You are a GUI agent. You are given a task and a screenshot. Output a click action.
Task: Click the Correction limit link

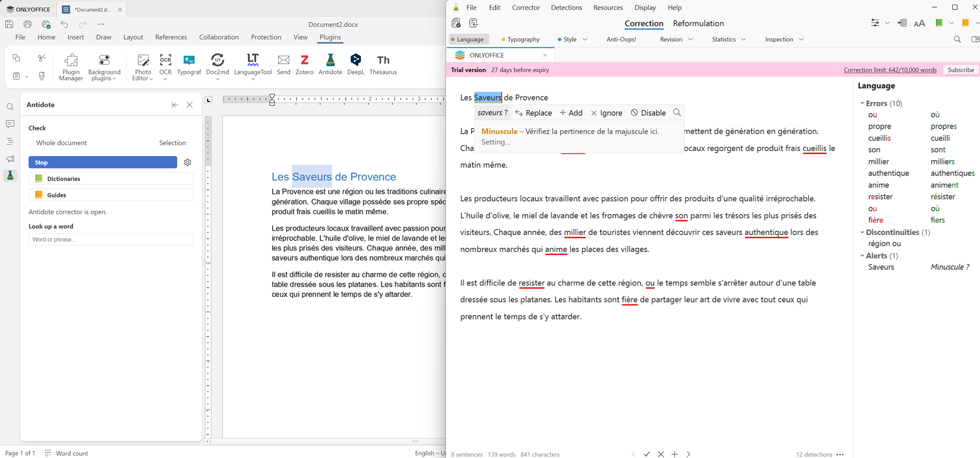pyautogui.click(x=890, y=70)
